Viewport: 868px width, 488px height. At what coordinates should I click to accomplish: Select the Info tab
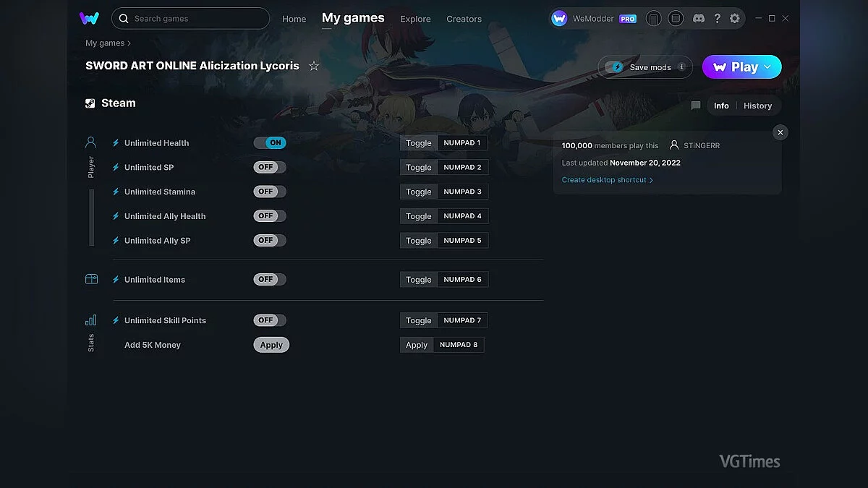point(721,106)
